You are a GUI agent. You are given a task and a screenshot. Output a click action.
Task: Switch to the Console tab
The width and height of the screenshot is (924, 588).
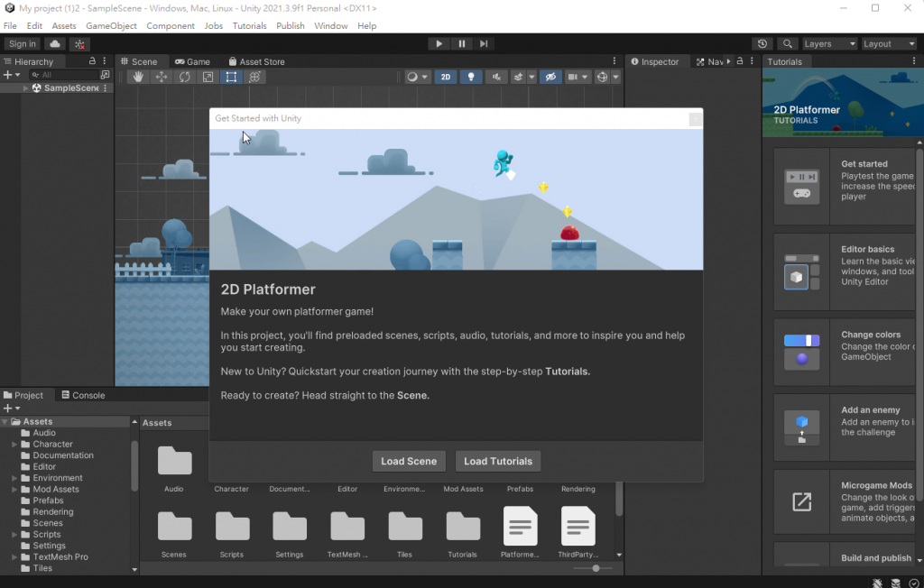point(83,395)
